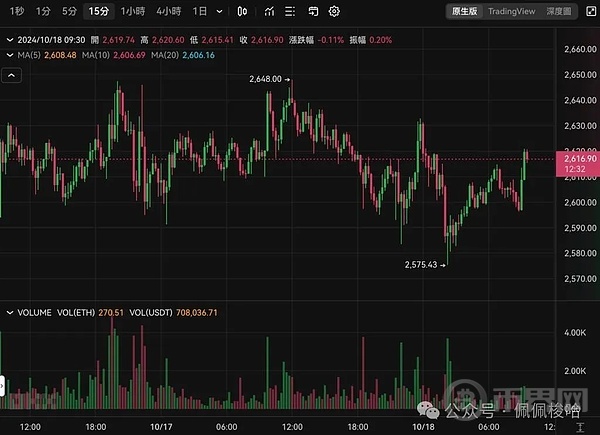Switch to 原生版 chart mode
600x435 pixels.
coord(465,11)
